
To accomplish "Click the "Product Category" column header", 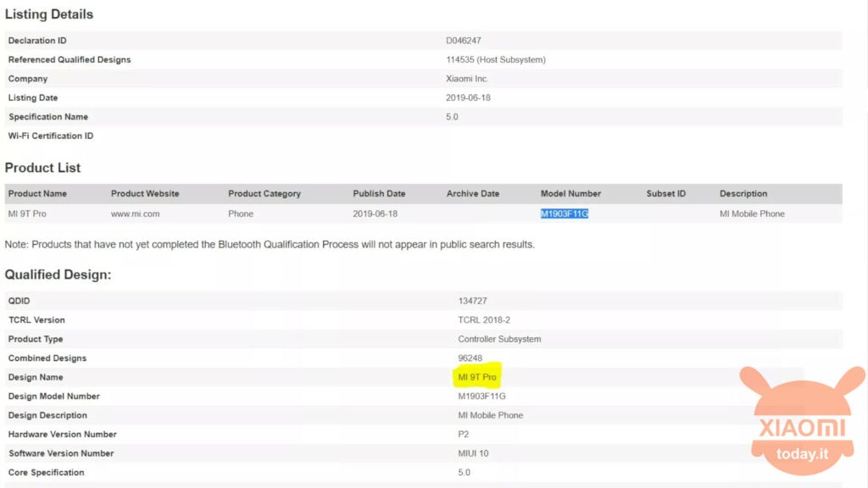I will click(264, 194).
